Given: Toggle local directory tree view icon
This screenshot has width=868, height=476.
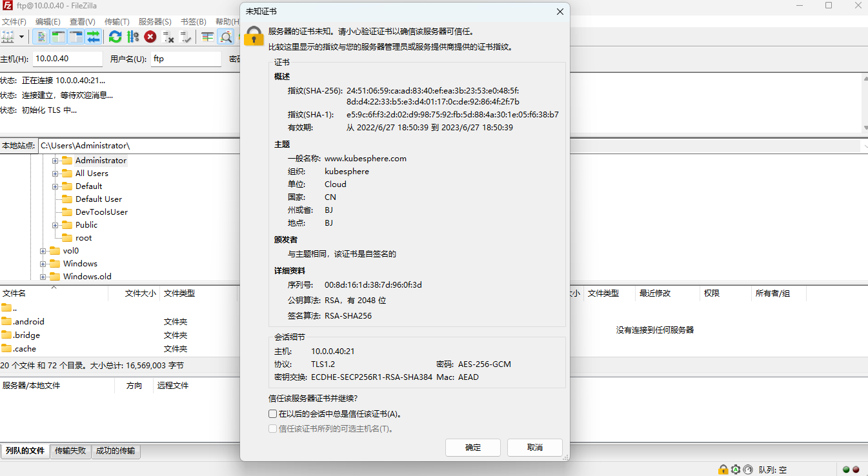Looking at the screenshot, I should 59,37.
